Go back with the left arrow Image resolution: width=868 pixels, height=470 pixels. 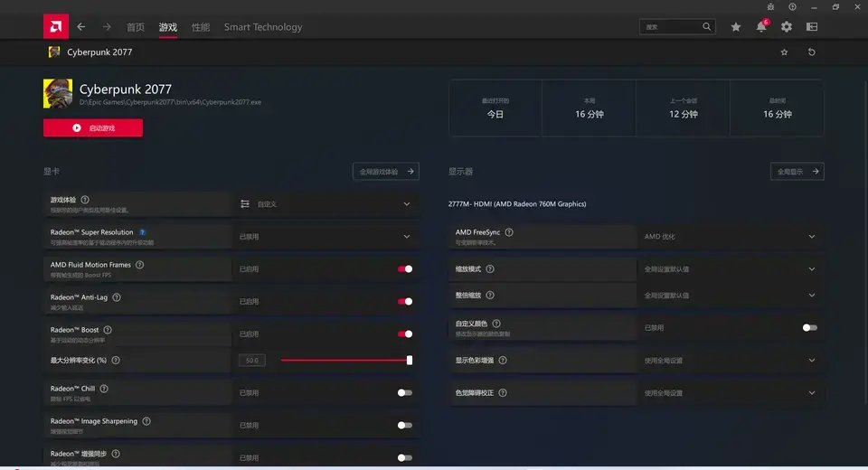(x=81, y=26)
